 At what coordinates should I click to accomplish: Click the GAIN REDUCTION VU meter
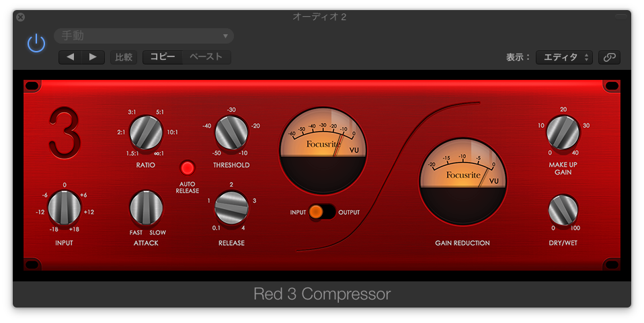pyautogui.click(x=463, y=181)
